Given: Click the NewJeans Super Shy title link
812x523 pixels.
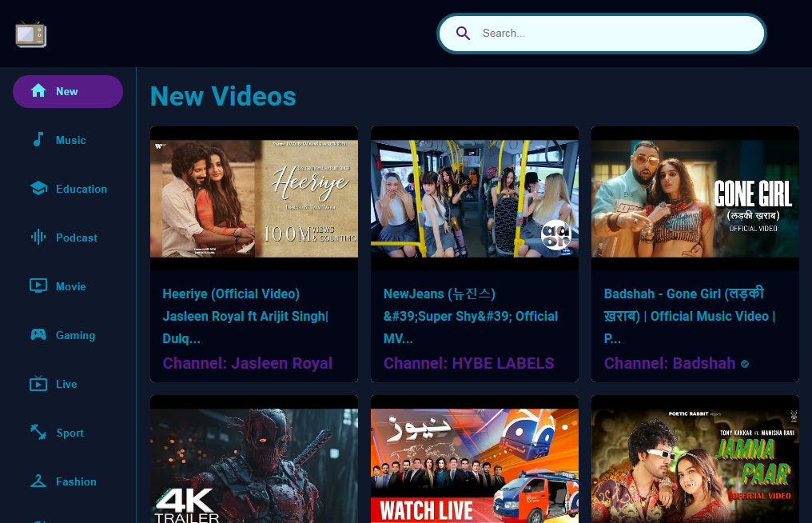Looking at the screenshot, I should (470, 316).
